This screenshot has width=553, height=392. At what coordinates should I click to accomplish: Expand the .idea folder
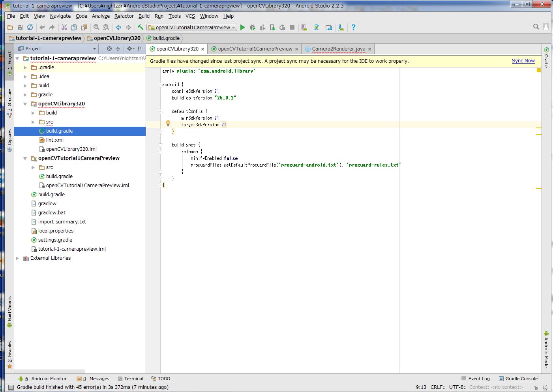[x=25, y=77]
